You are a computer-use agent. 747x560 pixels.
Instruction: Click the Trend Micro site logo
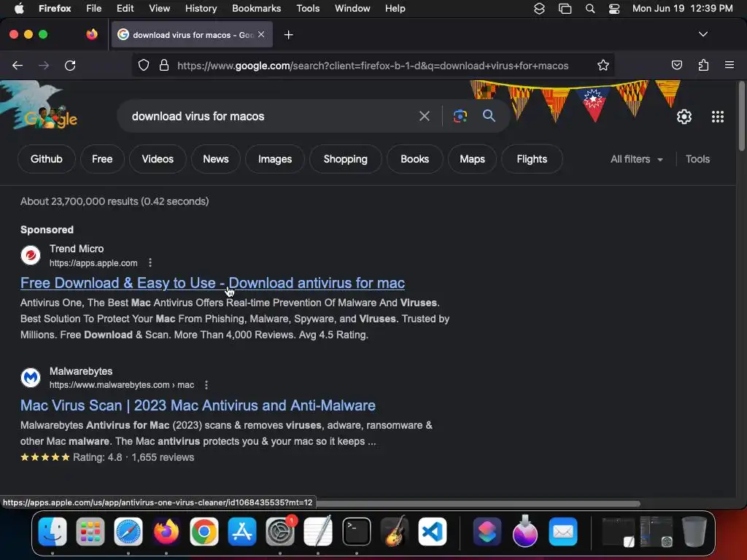31,255
